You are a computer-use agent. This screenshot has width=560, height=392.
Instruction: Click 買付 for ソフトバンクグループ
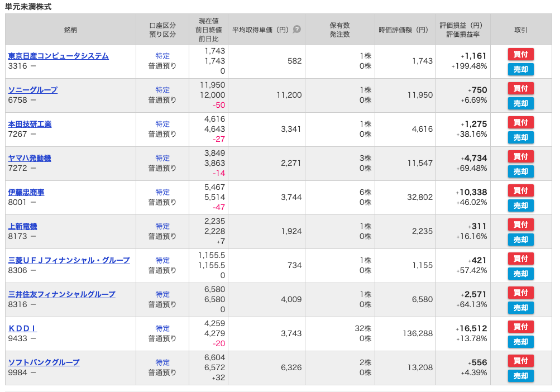coord(521,361)
